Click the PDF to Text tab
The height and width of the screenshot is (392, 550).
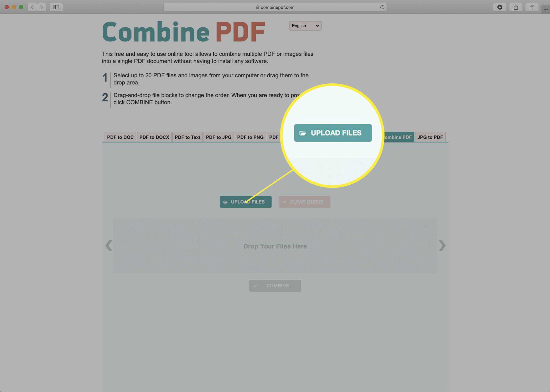click(187, 137)
